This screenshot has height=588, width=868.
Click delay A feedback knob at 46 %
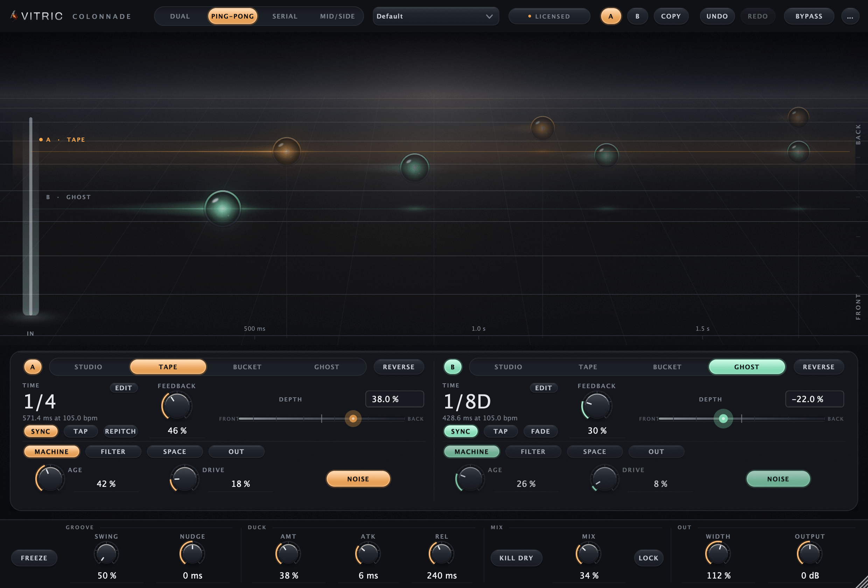click(x=177, y=406)
